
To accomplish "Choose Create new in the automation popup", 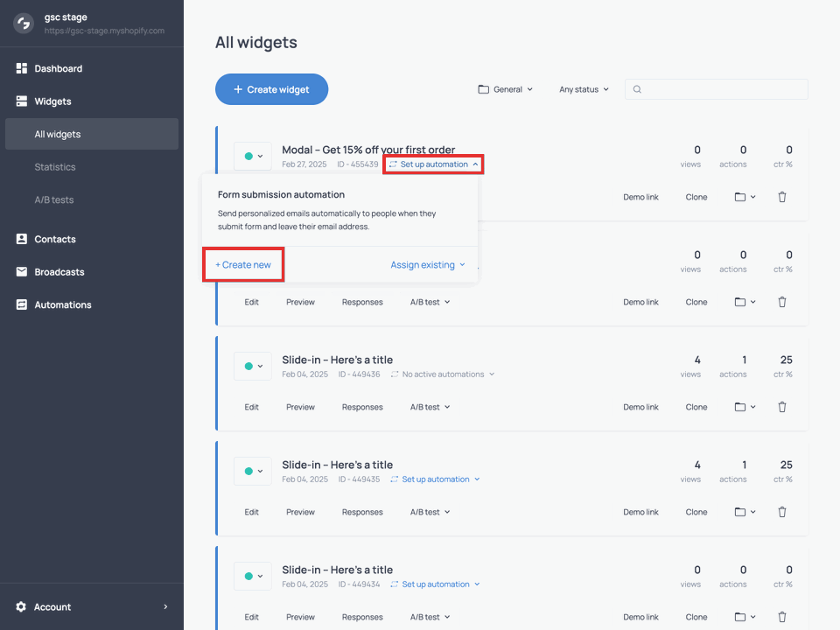I will pos(243,264).
